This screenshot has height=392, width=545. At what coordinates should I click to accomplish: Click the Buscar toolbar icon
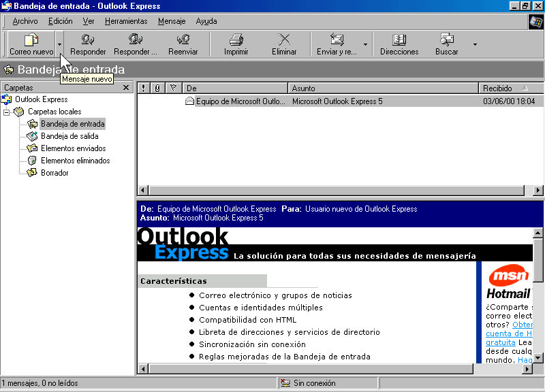[447, 39]
